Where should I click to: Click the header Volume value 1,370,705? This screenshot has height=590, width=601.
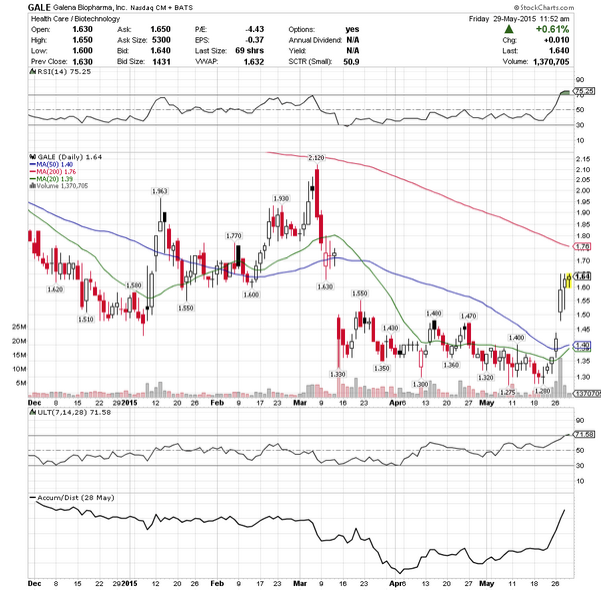coord(551,61)
